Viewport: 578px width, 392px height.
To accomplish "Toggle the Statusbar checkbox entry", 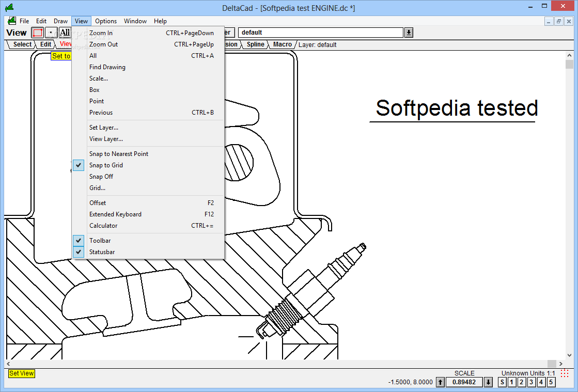I will (148, 252).
